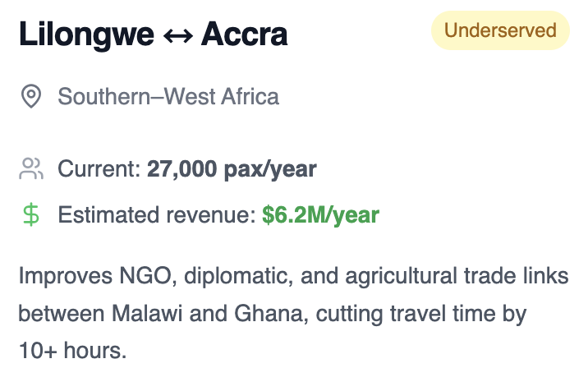Click the word NGO in the description
Screen dimensions: 588x368
point(148,276)
